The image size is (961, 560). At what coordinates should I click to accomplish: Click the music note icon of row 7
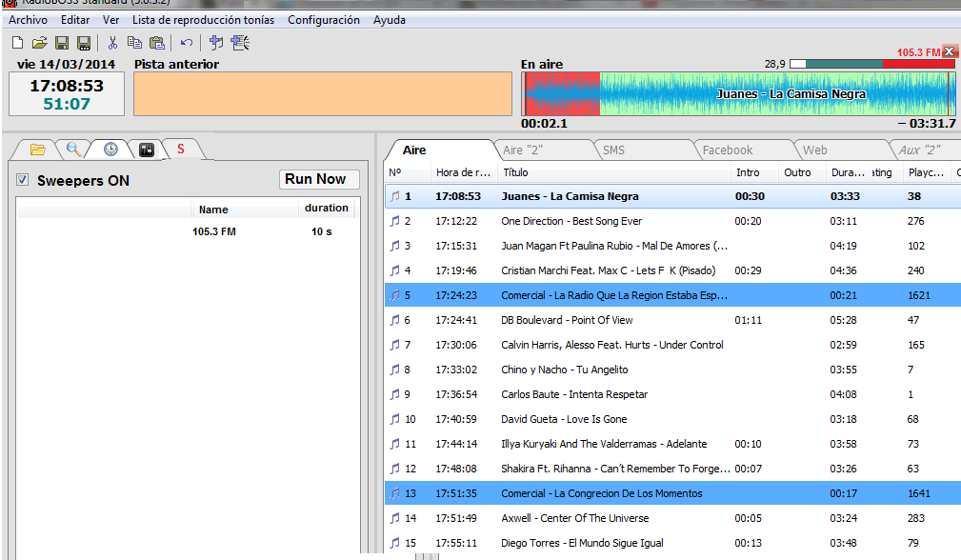tap(395, 345)
